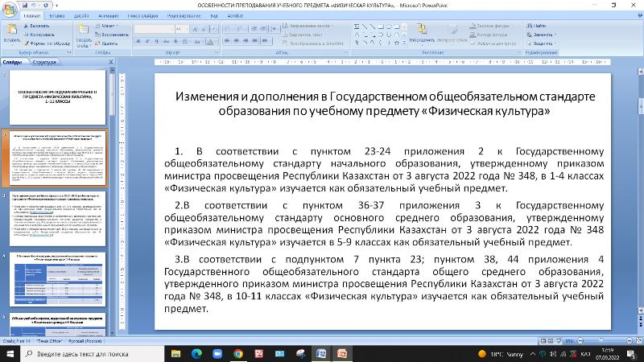Pick the font color button

tap(210, 42)
